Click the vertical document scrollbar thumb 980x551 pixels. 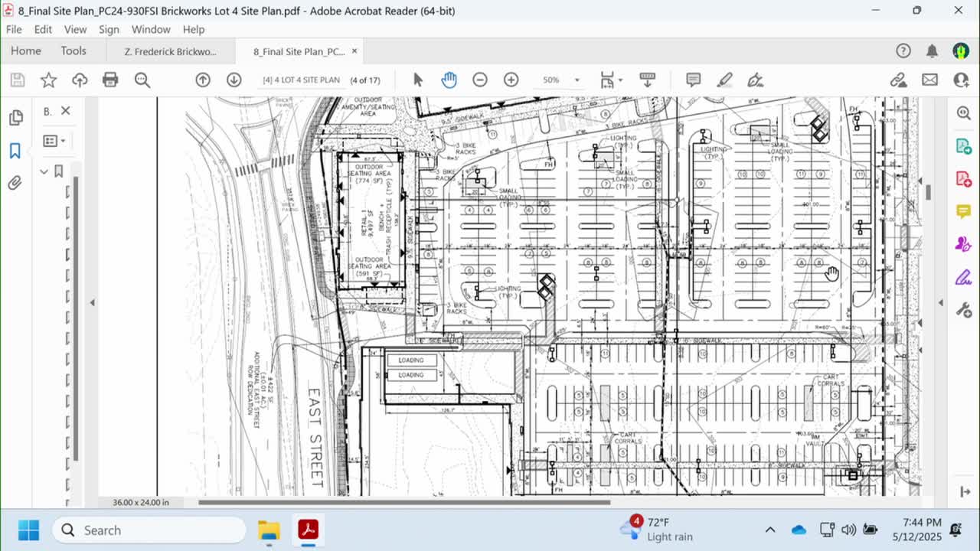coord(929,192)
